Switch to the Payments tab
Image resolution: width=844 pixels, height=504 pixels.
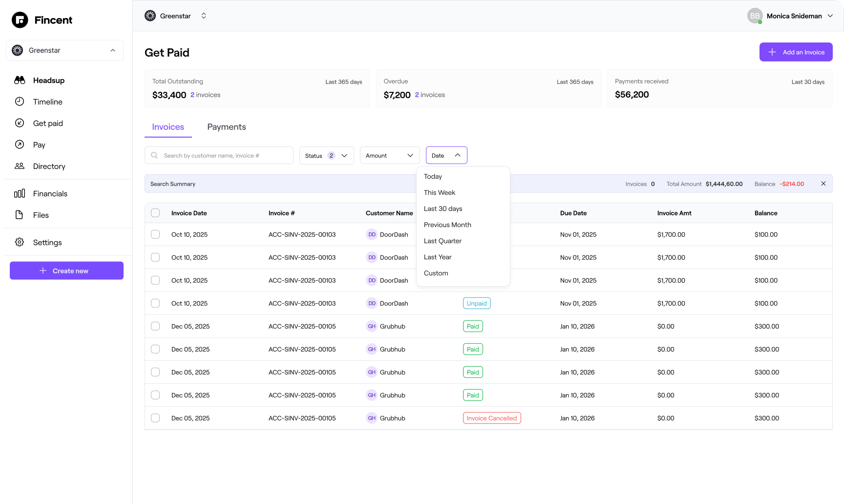click(x=227, y=127)
